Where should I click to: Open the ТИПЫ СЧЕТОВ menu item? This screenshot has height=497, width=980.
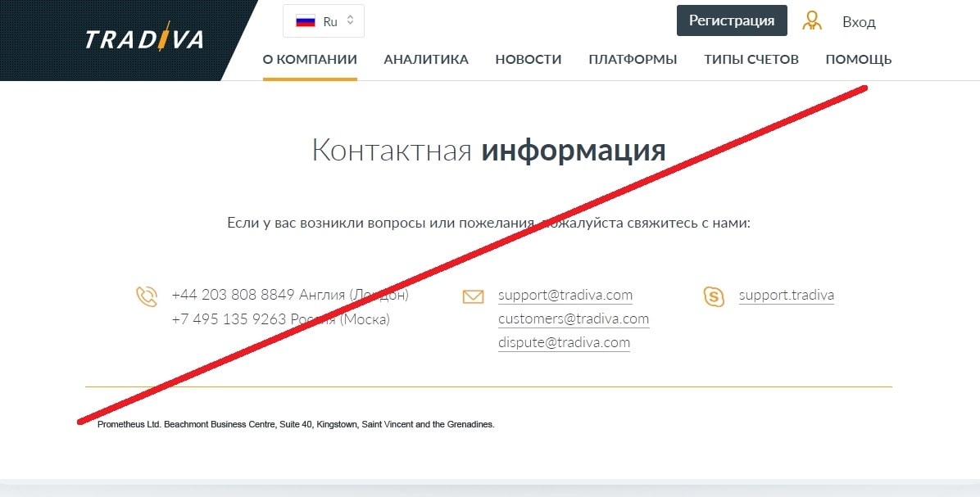[751, 59]
